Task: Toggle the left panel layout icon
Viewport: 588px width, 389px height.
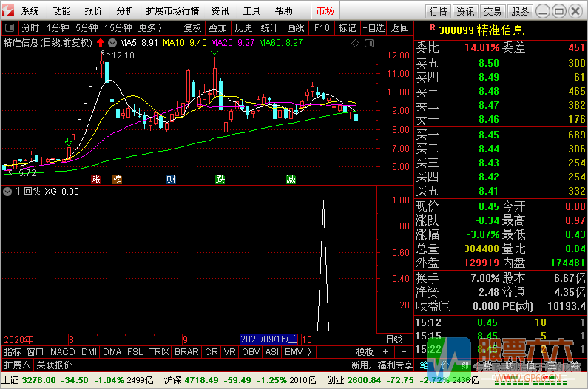Action: (10, 28)
